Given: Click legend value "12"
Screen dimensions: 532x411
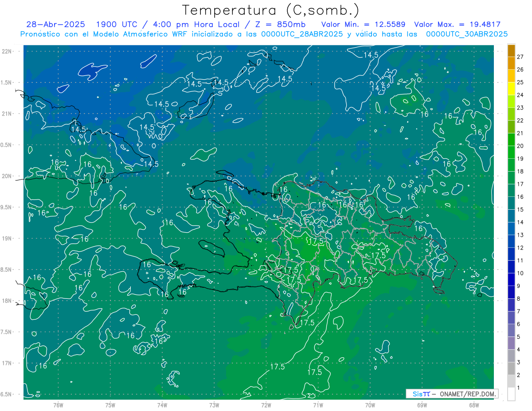Looking at the screenshot, I should [520, 248].
